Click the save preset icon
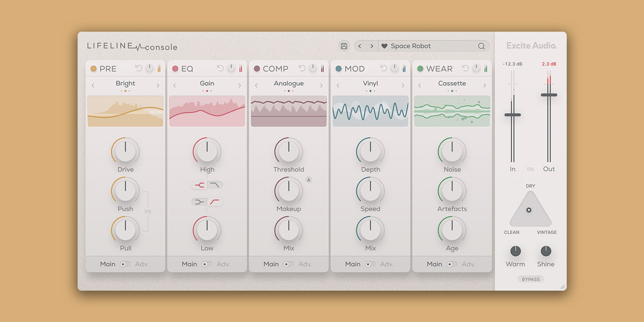The image size is (644, 322). (x=344, y=46)
